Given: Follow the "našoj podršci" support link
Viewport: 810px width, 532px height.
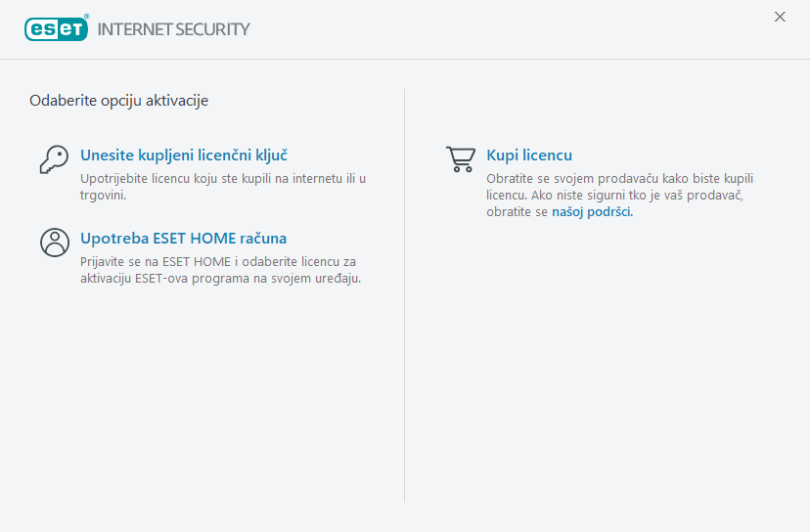Looking at the screenshot, I should tap(593, 212).
